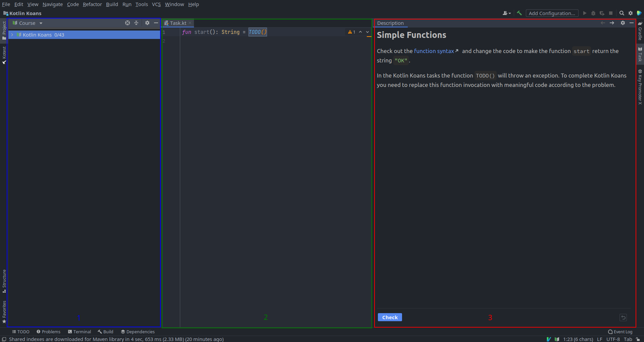Open the user accounts dropdown icon

(506, 13)
